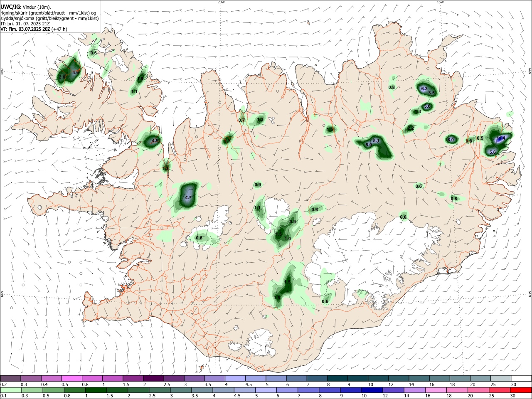Click the pink 16–18 rain scale swatch
This screenshot has width=532, height=399.
435,390
